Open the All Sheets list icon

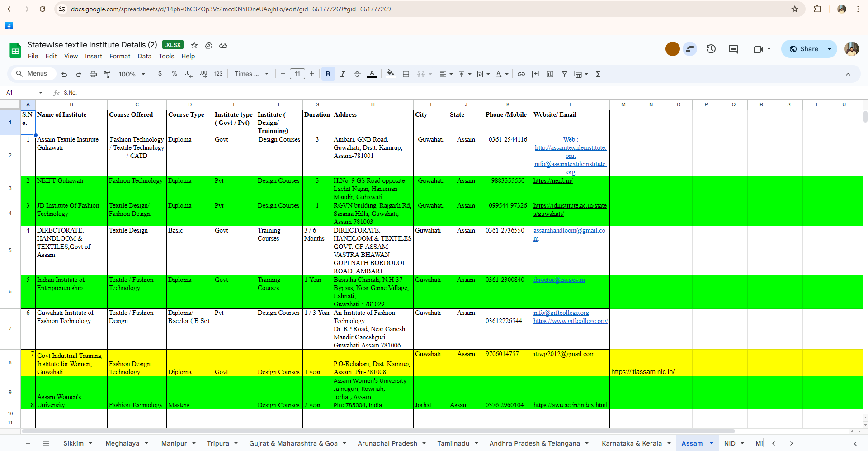tap(46, 443)
